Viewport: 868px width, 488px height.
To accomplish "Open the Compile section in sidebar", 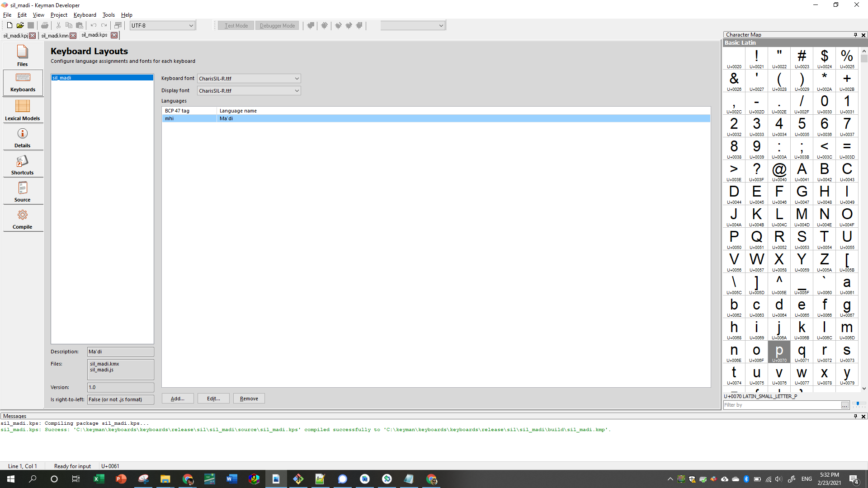I will [23, 219].
